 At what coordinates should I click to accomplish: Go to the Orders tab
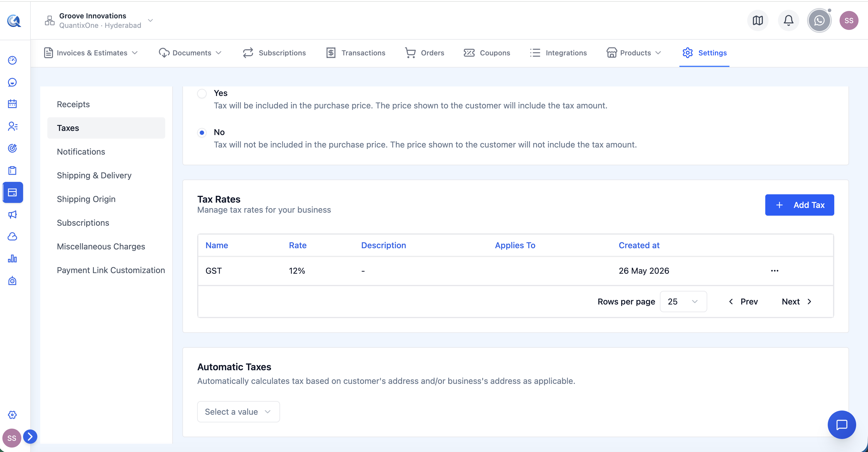pos(425,53)
